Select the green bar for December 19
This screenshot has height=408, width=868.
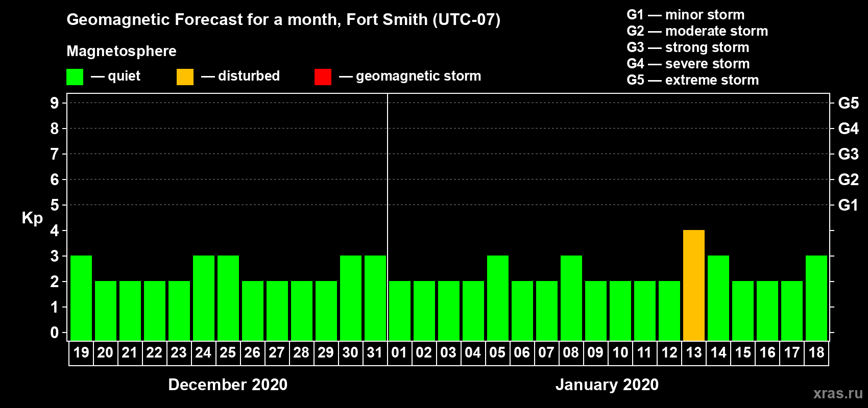81,298
